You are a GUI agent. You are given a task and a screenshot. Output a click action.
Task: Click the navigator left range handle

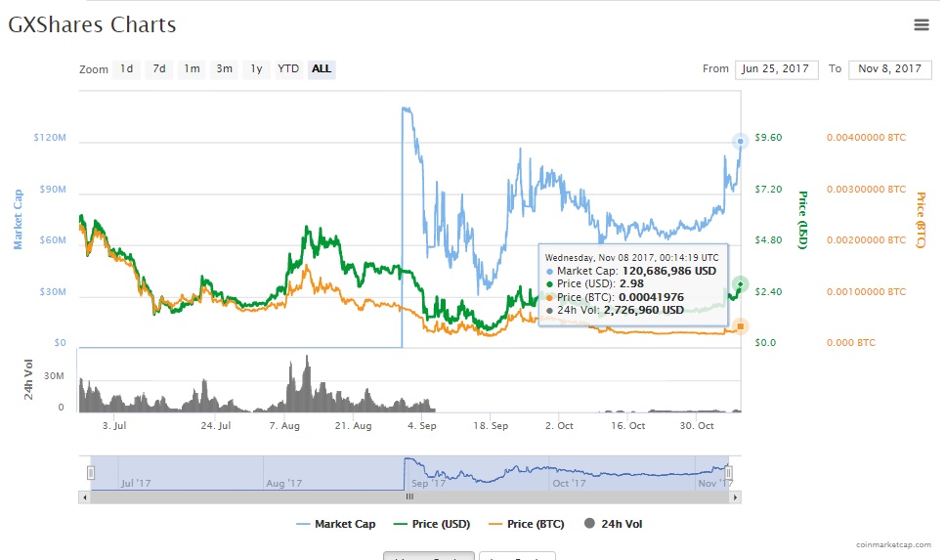[x=91, y=473]
